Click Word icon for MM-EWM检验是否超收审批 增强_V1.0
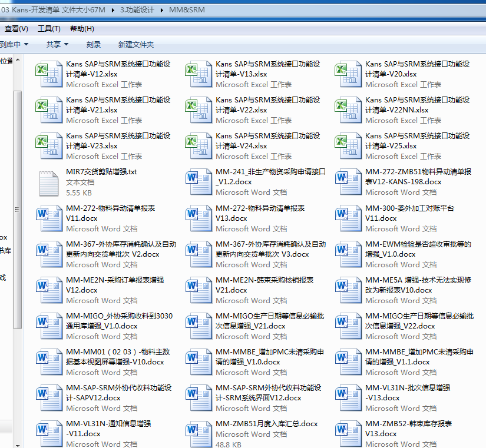This screenshot has height=448, width=486. [x=348, y=254]
